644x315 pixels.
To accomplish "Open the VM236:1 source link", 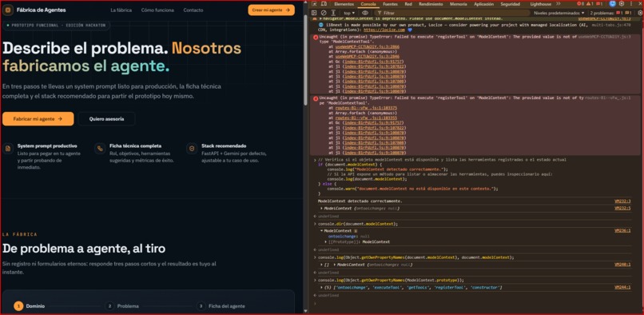I will (622, 231).
